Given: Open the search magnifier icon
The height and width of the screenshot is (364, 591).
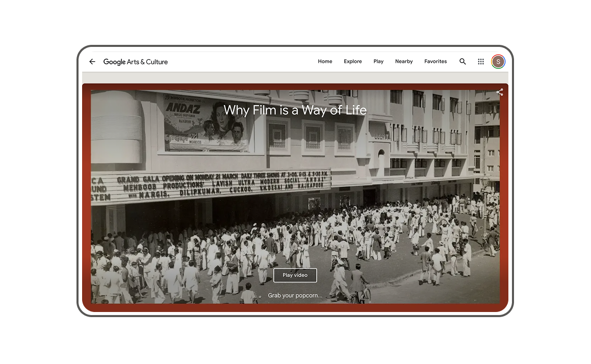Looking at the screenshot, I should click(462, 62).
